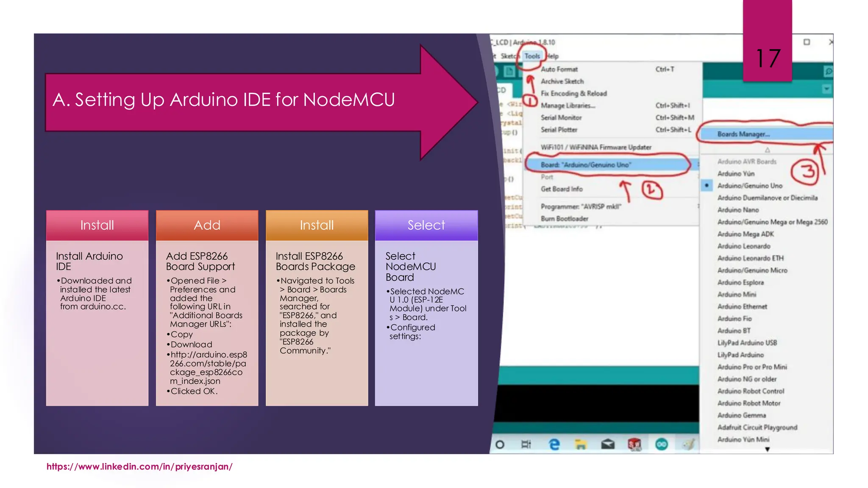Open the LinkedIn priyesranjan link
Screen dimensions: 868x488
139,466
